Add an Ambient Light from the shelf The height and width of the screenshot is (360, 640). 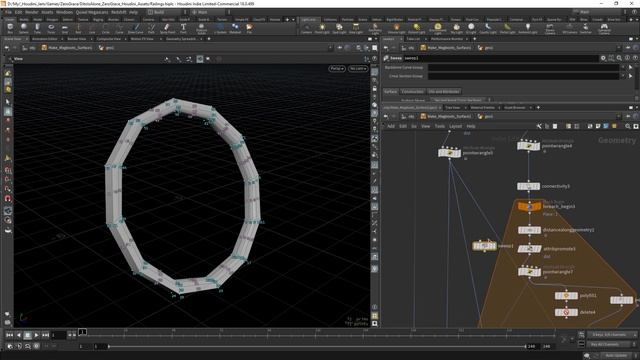pyautogui.click(x=528, y=28)
